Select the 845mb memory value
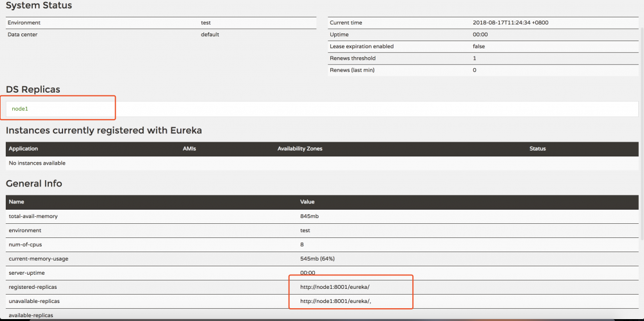644x321 pixels. click(x=309, y=216)
